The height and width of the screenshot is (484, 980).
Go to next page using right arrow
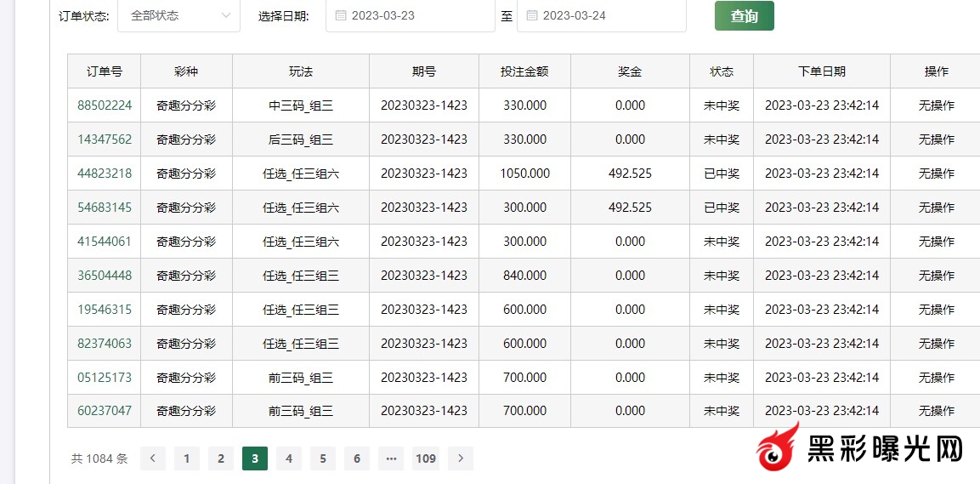(460, 458)
